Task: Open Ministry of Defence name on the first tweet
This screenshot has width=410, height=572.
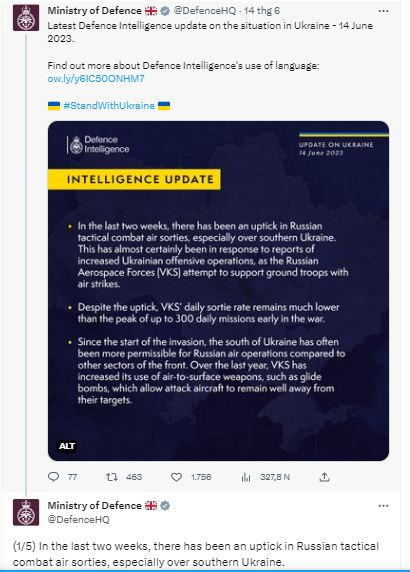Action: click(94, 11)
